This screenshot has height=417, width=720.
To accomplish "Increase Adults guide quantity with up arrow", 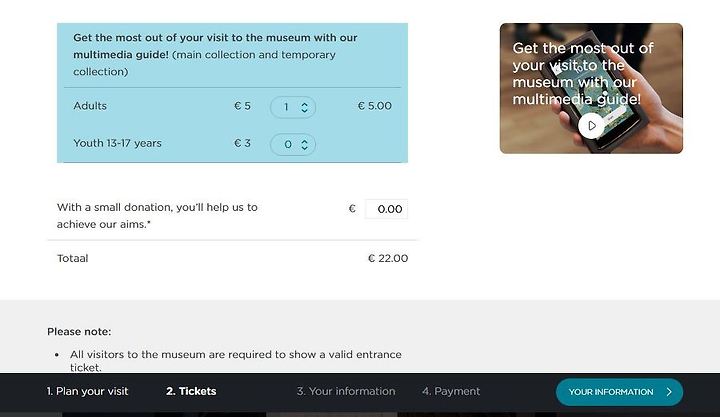I will (x=304, y=104).
